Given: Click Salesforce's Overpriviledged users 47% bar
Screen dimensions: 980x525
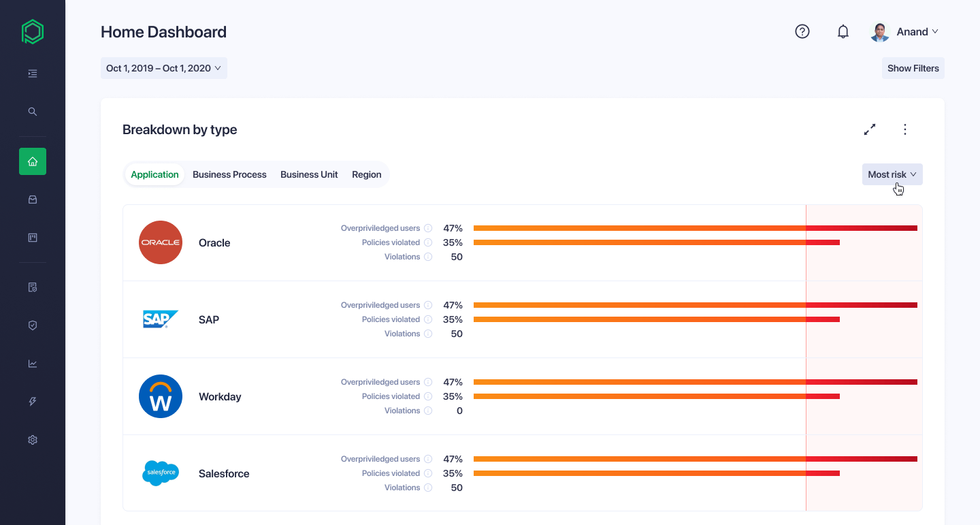Looking at the screenshot, I should (x=696, y=459).
